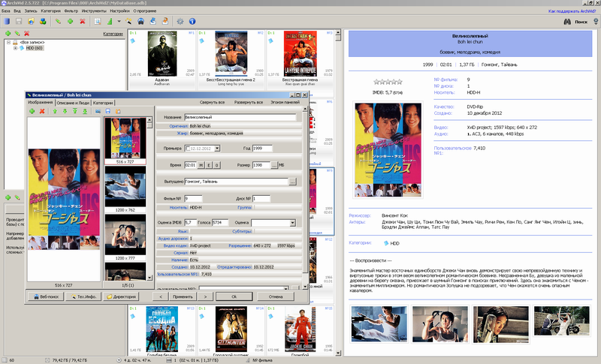Open the База menu

click(x=6, y=11)
